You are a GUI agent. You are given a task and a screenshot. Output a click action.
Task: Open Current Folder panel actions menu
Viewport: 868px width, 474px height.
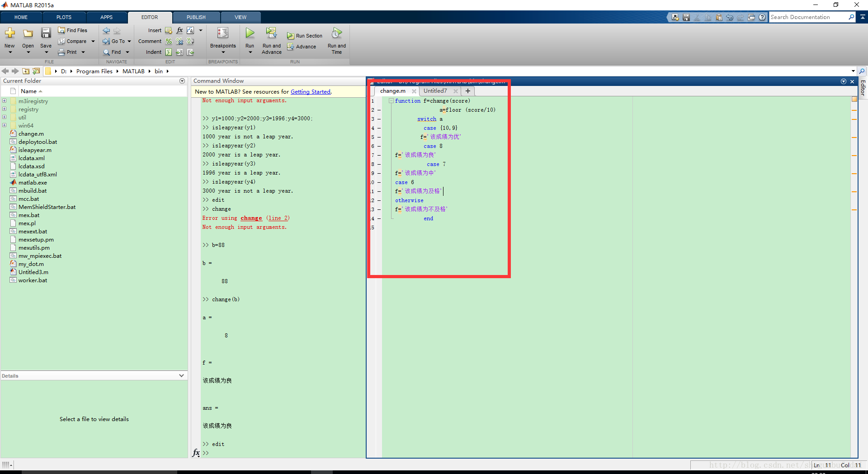[182, 81]
